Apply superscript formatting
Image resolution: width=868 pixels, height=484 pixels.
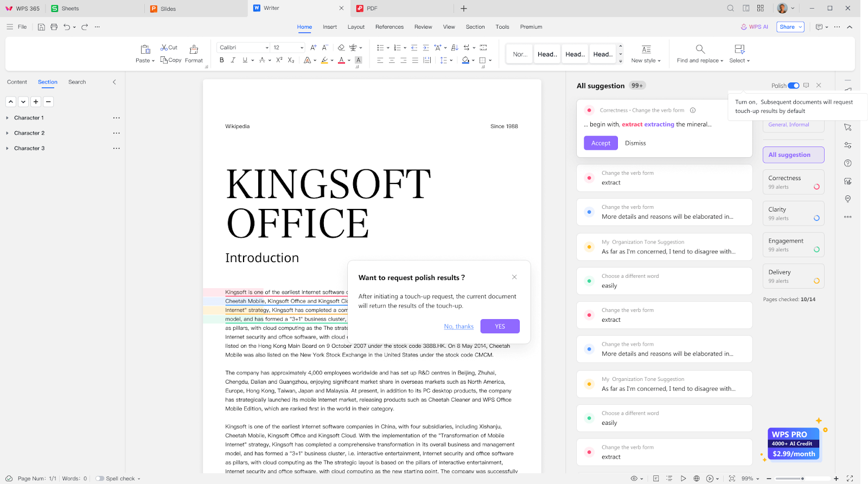pos(279,60)
